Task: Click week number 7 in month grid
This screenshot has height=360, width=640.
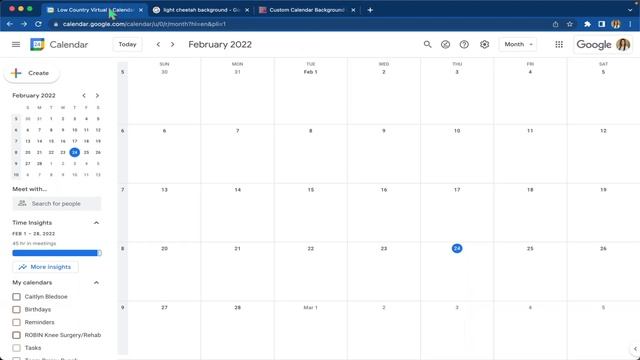Action: (x=122, y=190)
